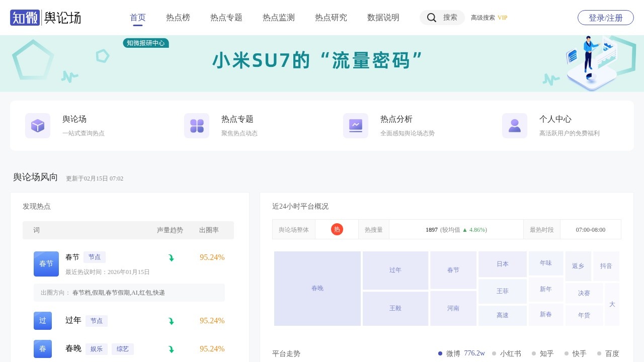644x362 pixels.
Task: Switch to the 热点榜 nav tab
Action: tap(178, 18)
